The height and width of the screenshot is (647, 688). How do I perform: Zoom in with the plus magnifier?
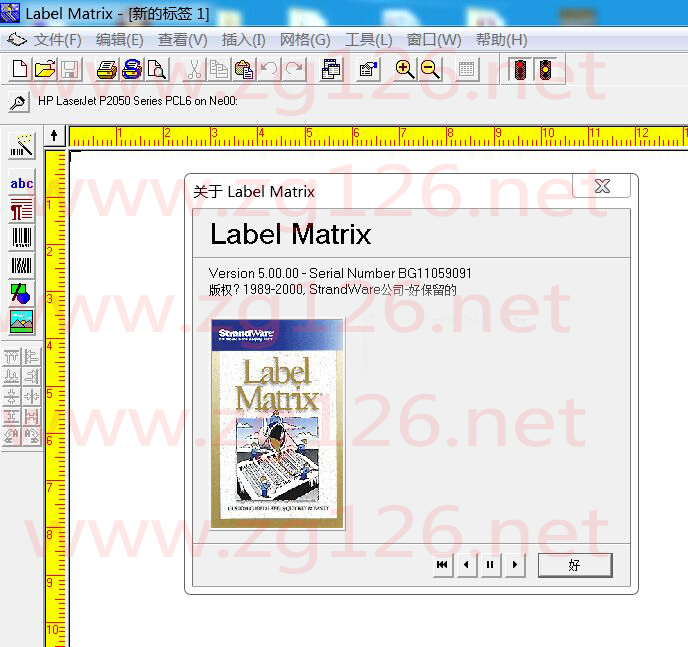point(405,69)
